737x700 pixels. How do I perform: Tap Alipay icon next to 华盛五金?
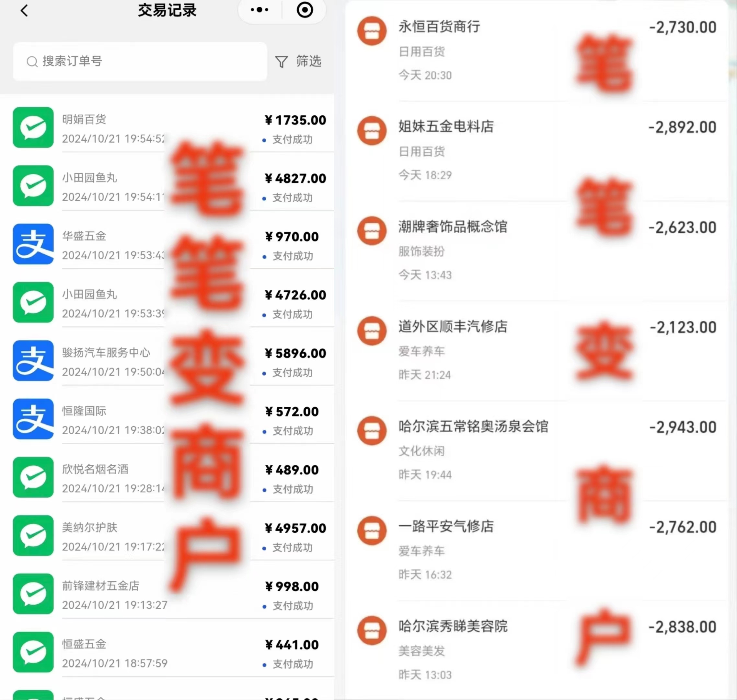(x=33, y=244)
